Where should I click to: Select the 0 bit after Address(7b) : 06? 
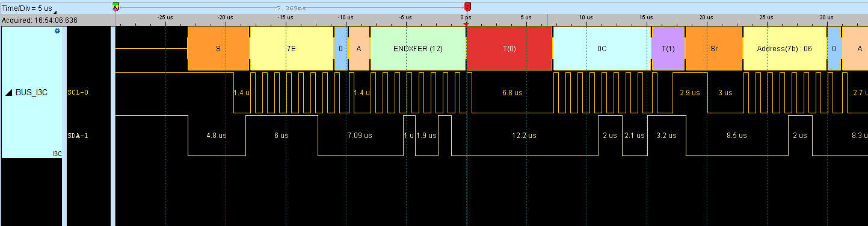834,49
